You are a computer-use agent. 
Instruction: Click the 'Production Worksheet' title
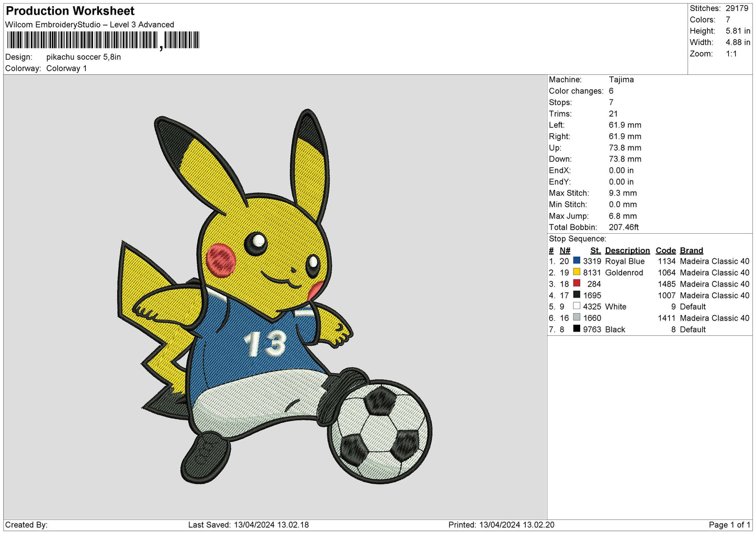[70, 11]
